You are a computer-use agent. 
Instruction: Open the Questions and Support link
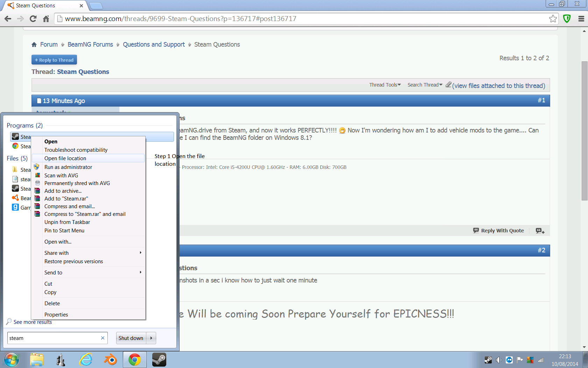click(154, 45)
